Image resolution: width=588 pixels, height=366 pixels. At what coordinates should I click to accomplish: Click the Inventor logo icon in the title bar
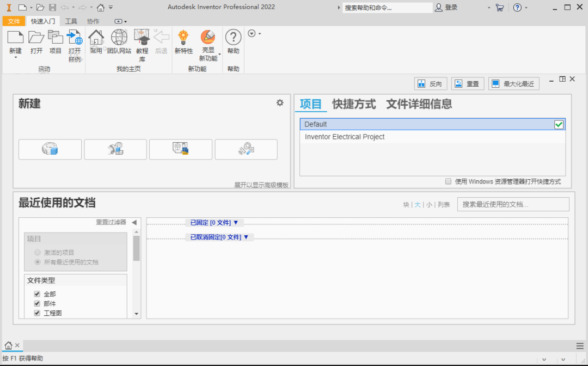(x=9, y=8)
